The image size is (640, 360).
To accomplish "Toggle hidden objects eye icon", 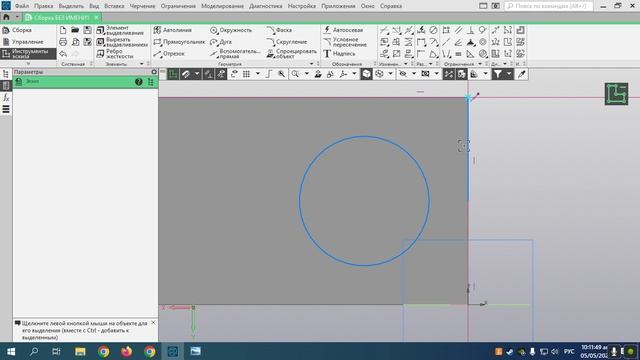I will [x=403, y=74].
